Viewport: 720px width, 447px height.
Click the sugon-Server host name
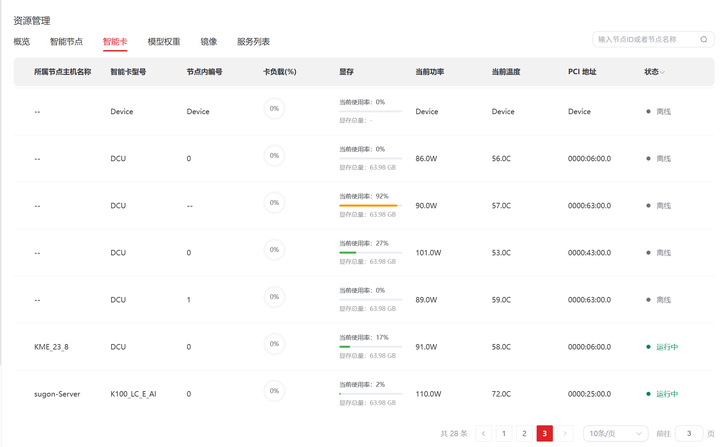click(x=57, y=394)
